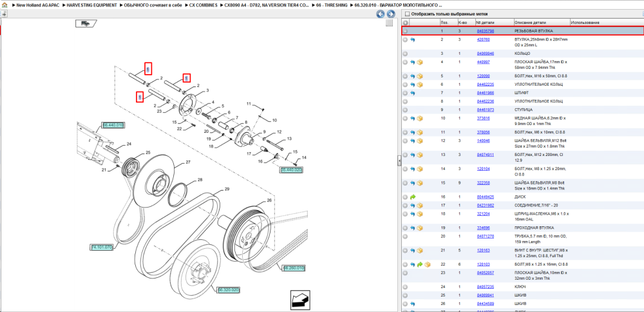This screenshot has height=312, width=644.
Task: Click blue arrow icon for part 378056
Action: click(413, 132)
